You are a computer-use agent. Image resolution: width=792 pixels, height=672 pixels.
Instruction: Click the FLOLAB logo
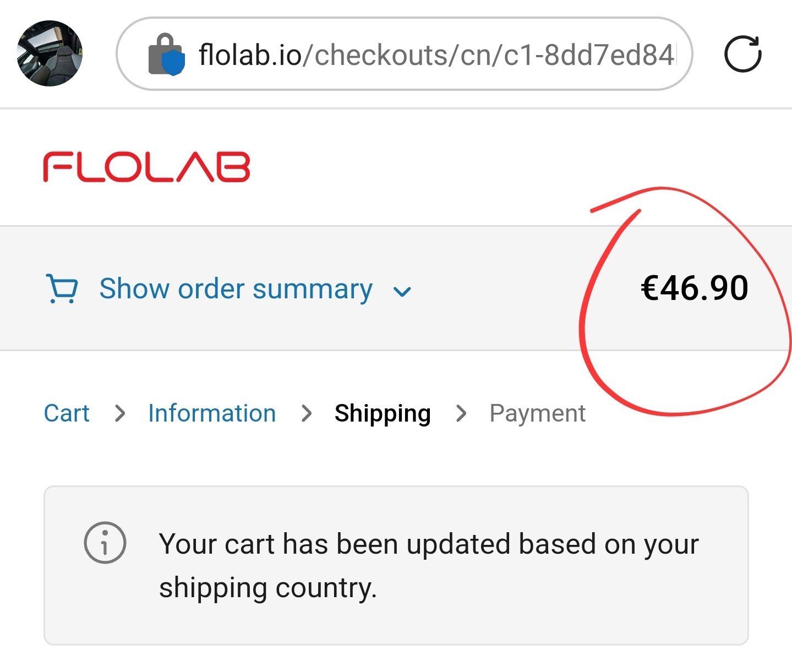(146, 167)
